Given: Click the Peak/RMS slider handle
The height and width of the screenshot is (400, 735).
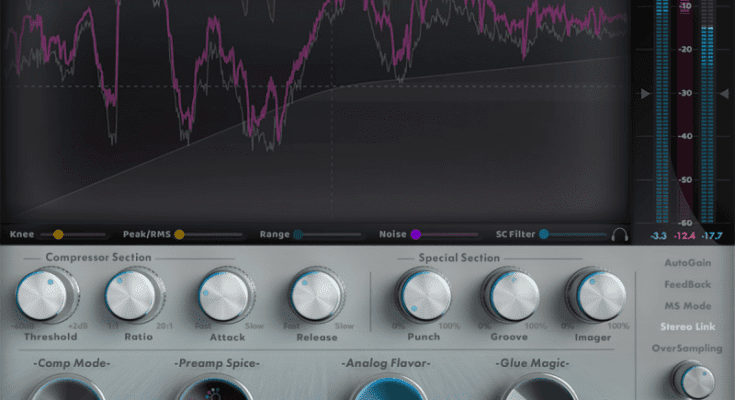Looking at the screenshot, I should coord(179,235).
